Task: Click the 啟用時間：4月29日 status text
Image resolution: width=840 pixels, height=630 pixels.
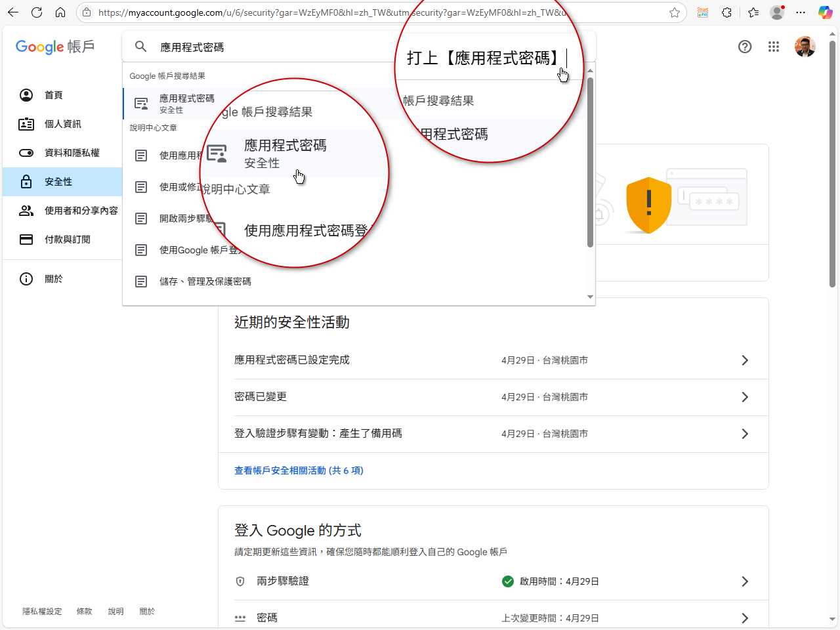Action: 559,581
